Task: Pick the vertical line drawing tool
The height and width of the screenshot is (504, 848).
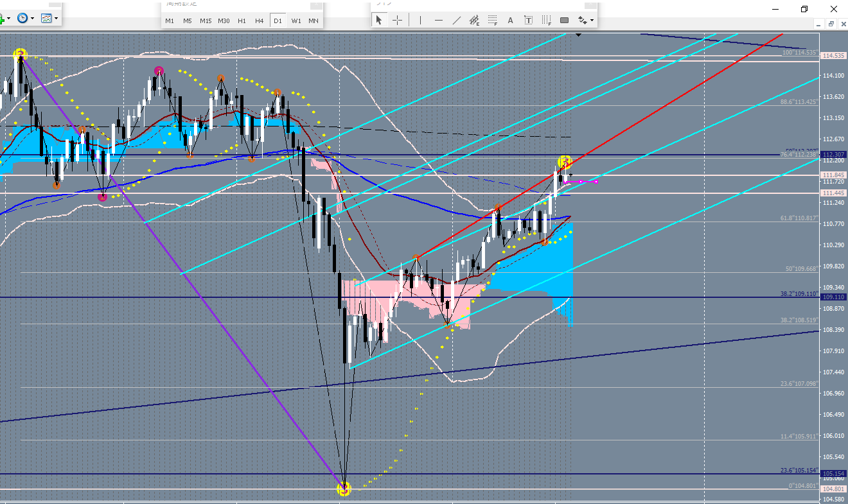Action: (420, 21)
